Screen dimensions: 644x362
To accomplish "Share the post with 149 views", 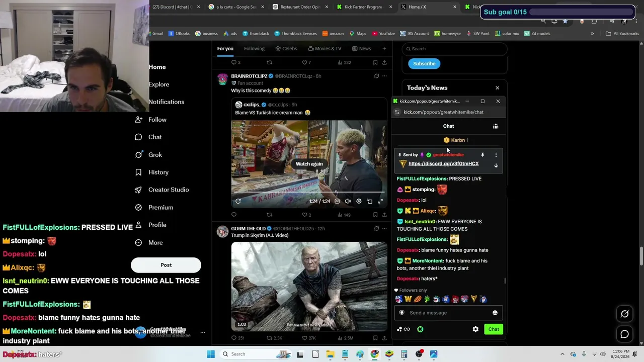I will [384, 215].
